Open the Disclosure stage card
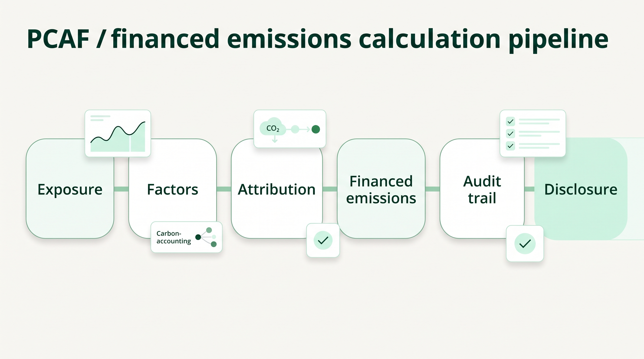644x359 pixels. [x=581, y=189]
